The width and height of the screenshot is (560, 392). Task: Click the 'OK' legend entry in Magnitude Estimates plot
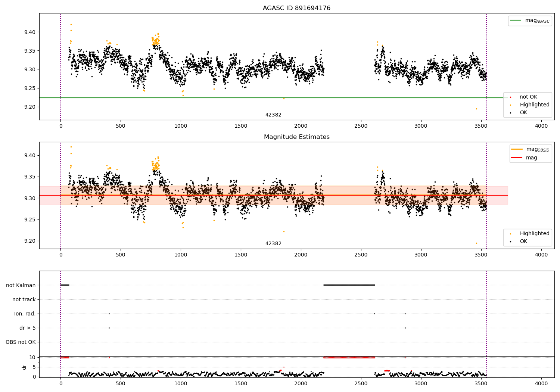pyautogui.click(x=523, y=242)
